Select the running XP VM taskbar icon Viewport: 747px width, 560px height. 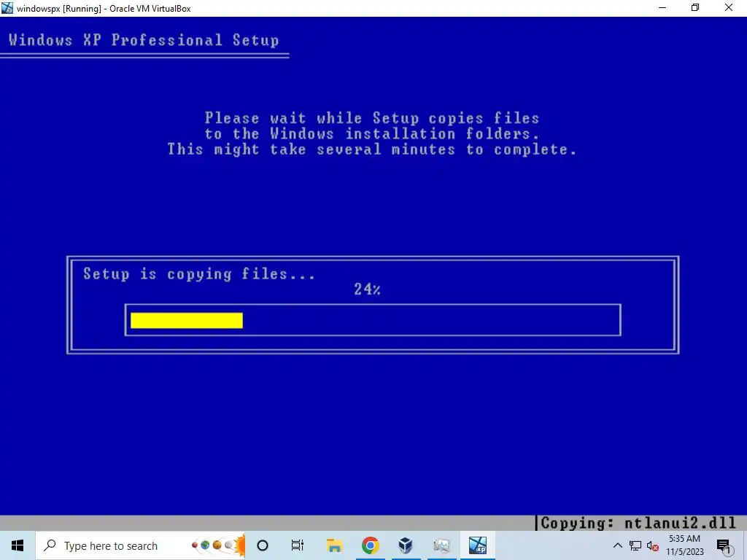tap(477, 545)
